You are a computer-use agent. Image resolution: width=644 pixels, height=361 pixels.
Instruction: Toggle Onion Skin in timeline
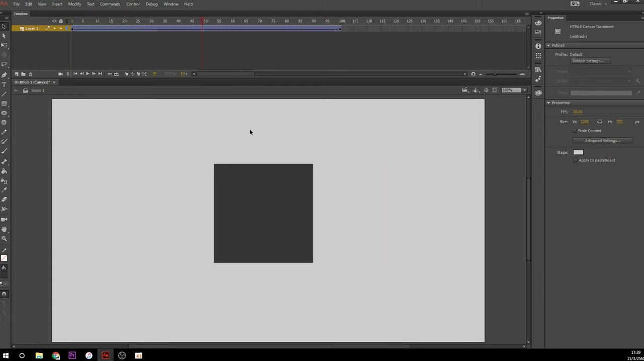(x=126, y=74)
